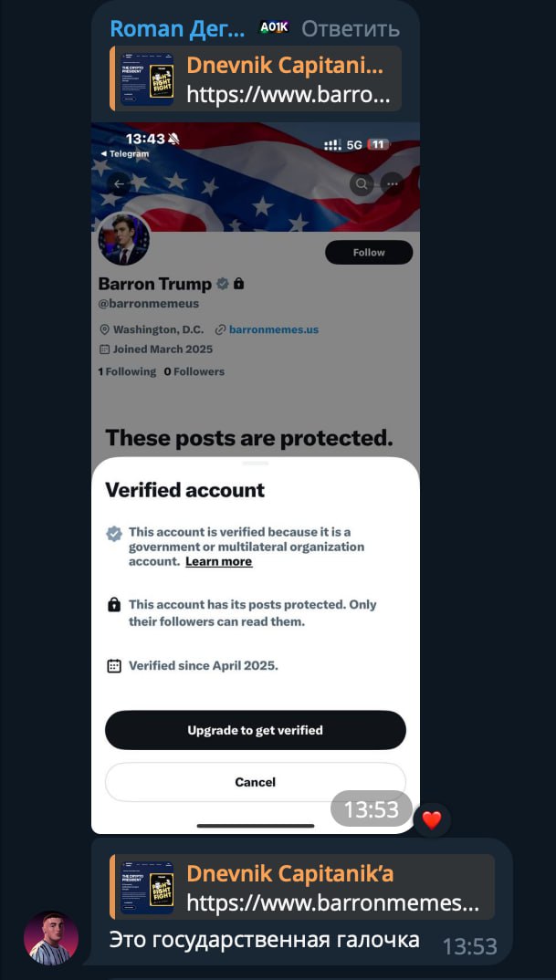Click Upgrade to get verified button

coord(255,730)
